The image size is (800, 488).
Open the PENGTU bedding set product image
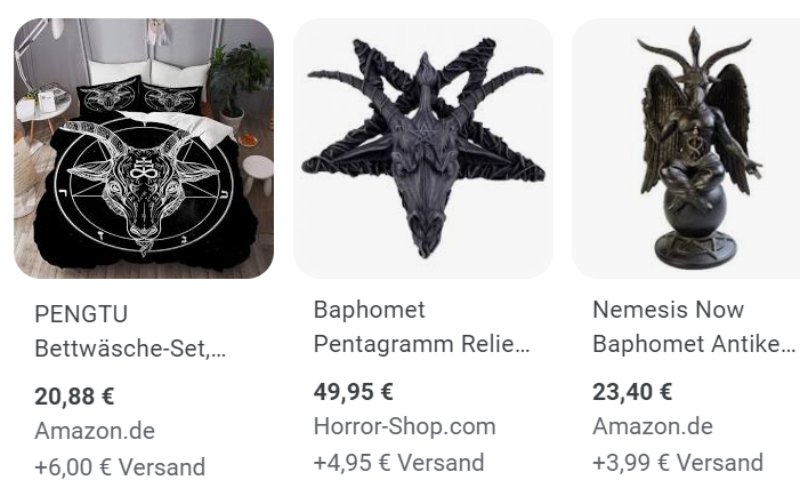144,149
